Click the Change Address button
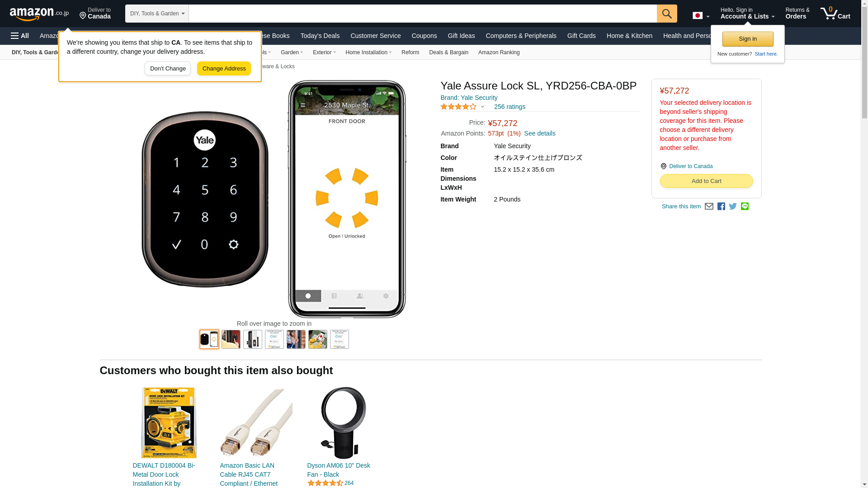This screenshot has width=868, height=488. [224, 69]
